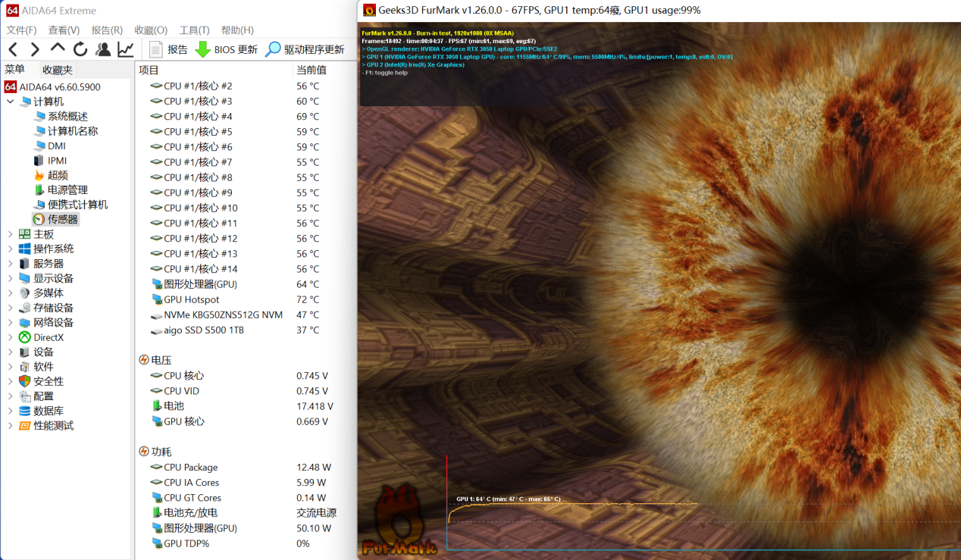Click the 设备 icon in the tree
This screenshot has height=560, width=961.
(x=25, y=352)
